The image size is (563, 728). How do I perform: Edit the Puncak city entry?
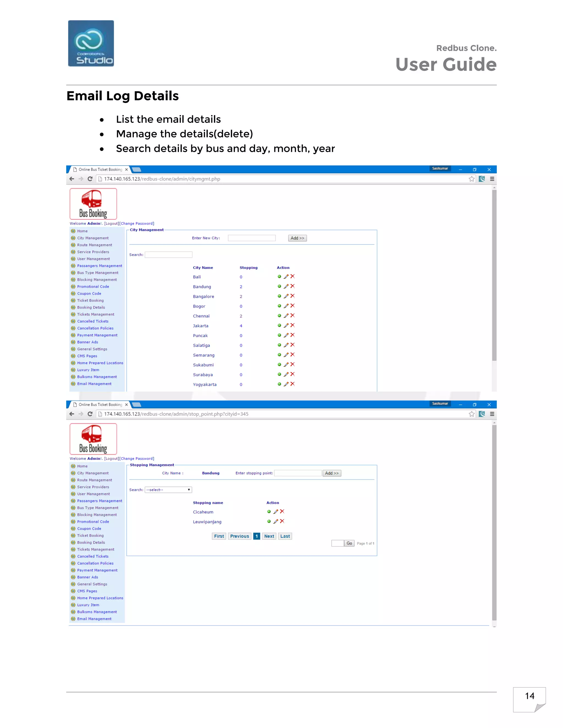pyautogui.click(x=286, y=335)
